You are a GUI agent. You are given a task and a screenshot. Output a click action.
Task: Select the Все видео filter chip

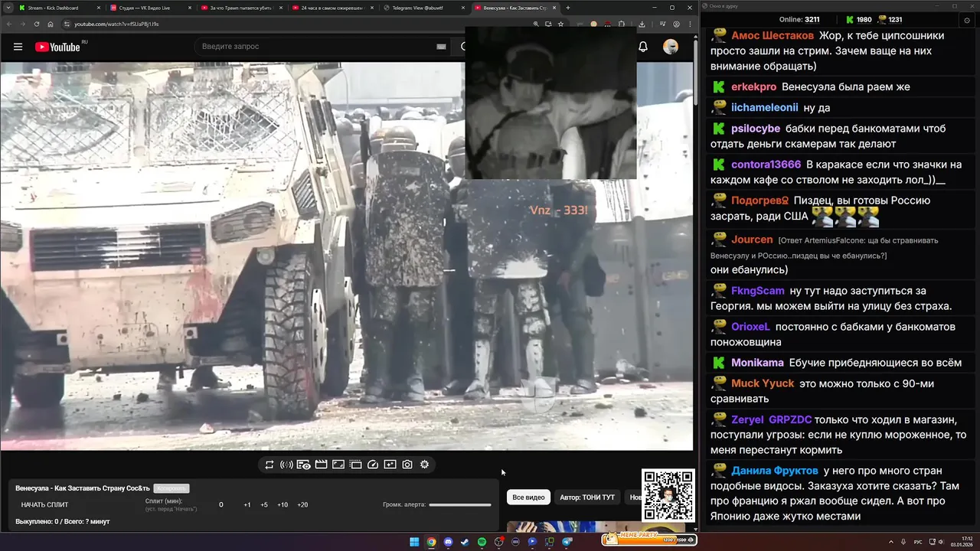528,497
